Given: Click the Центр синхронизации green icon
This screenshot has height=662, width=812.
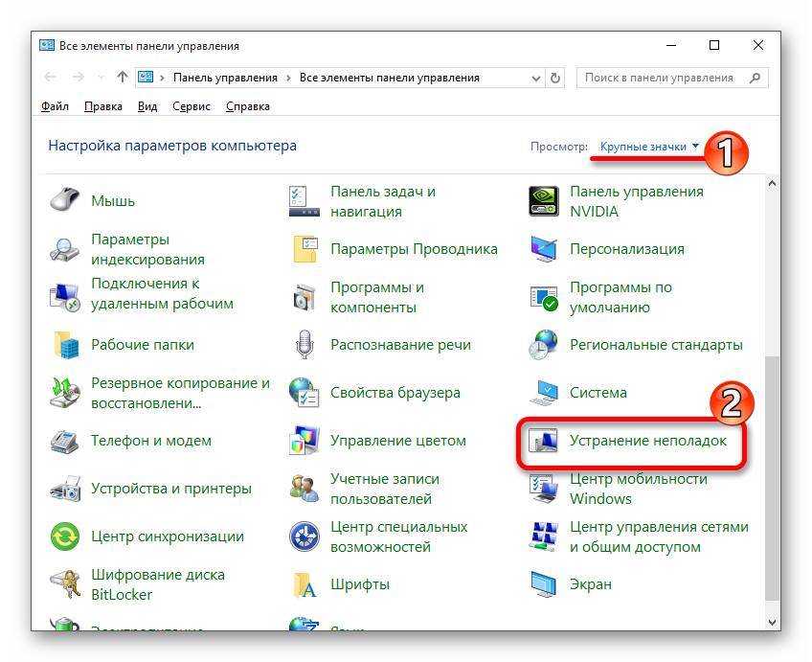Looking at the screenshot, I should (65, 536).
